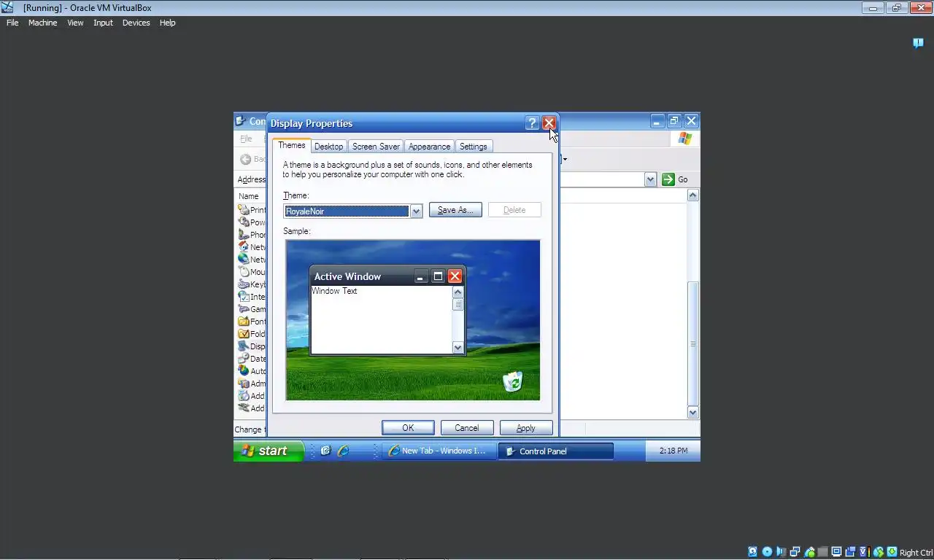The width and height of the screenshot is (934, 560).
Task: Click the taskbar clock showing 2:18 PM
Action: click(x=673, y=451)
